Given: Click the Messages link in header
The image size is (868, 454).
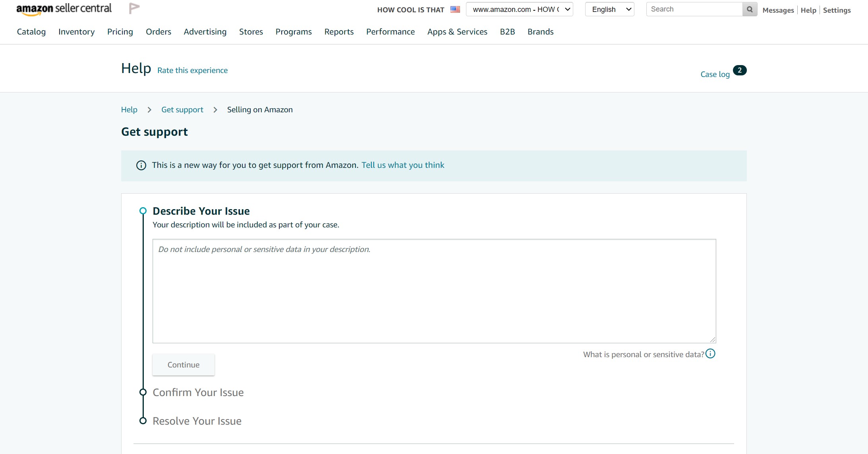Looking at the screenshot, I should [778, 10].
